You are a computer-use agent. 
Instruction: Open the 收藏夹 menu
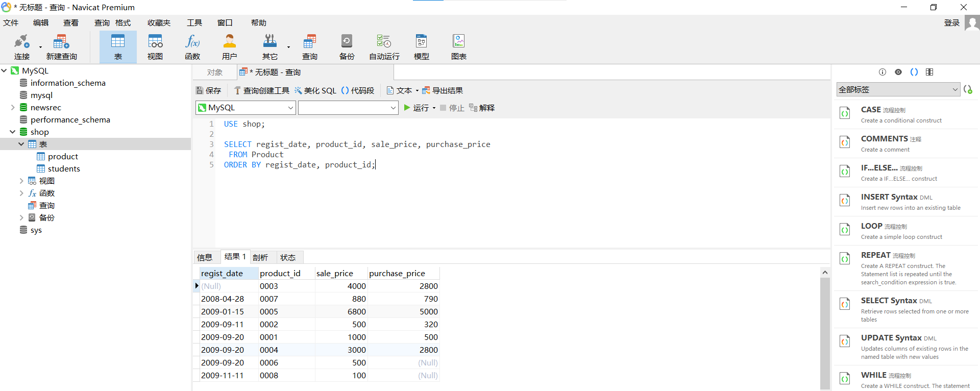tap(159, 23)
